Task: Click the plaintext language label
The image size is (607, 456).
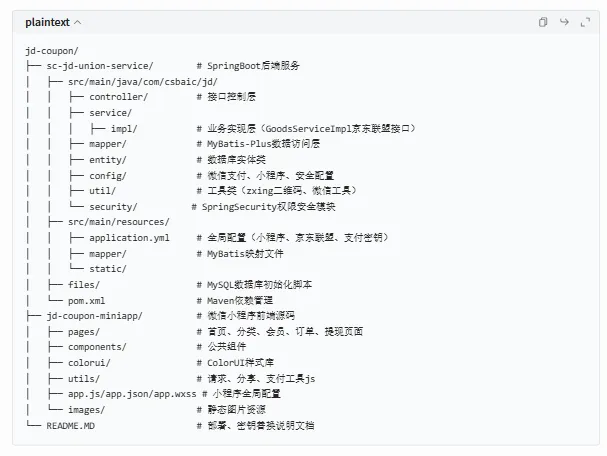Action: [x=48, y=22]
